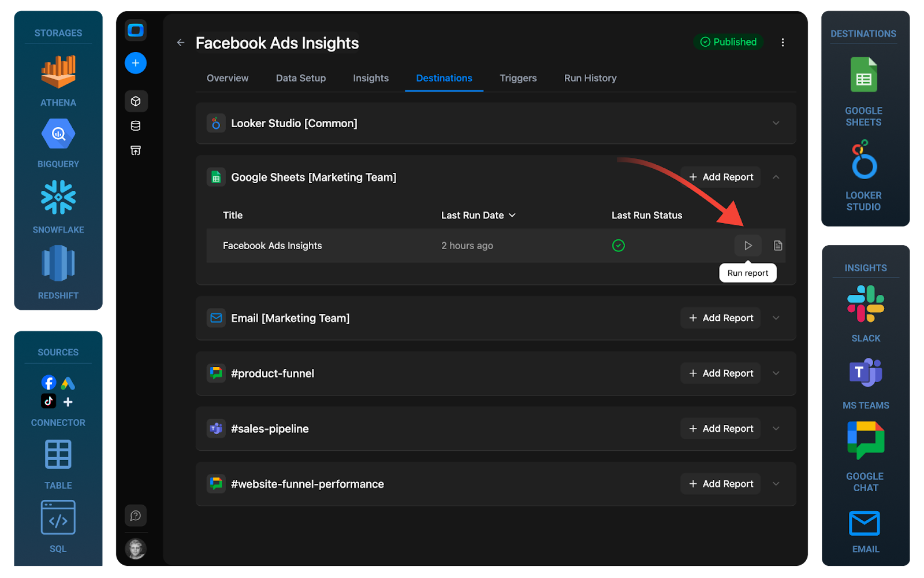Add another connector with the plus icon
This screenshot has width=924, height=578.
(68, 402)
